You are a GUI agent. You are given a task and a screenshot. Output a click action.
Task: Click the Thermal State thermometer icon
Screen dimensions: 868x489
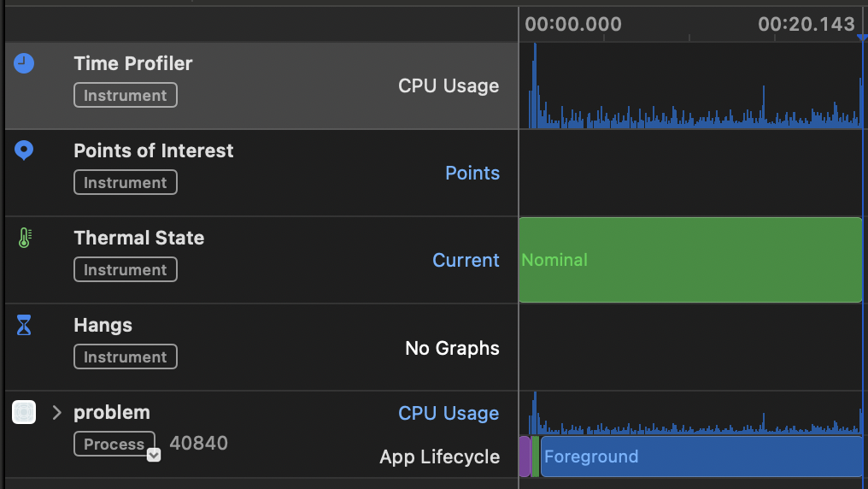point(25,238)
